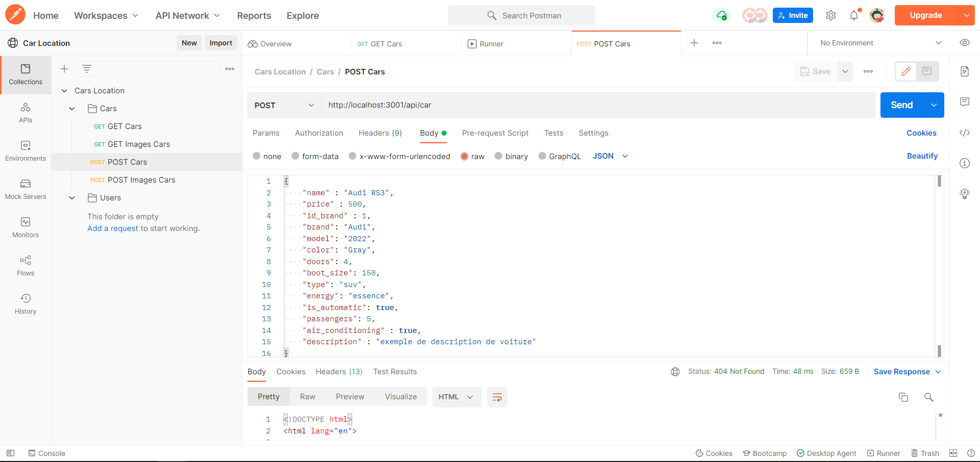Click the Search Postman box

522,15
